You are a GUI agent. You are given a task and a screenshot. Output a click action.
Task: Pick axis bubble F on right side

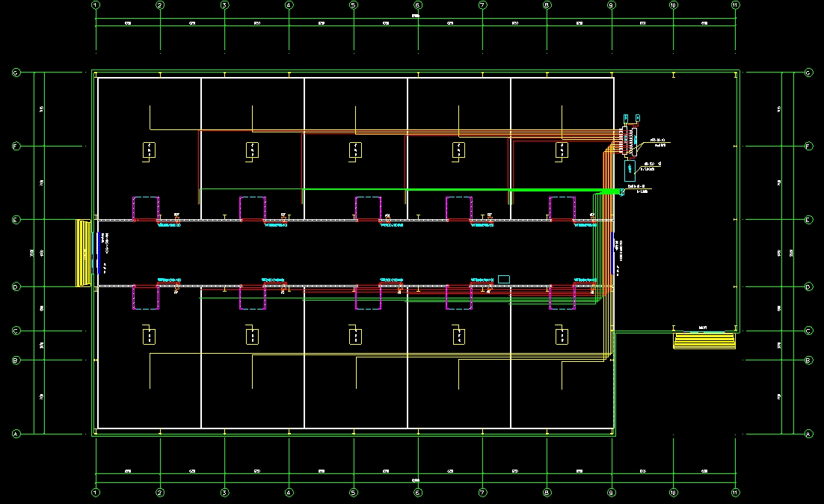[808, 147]
